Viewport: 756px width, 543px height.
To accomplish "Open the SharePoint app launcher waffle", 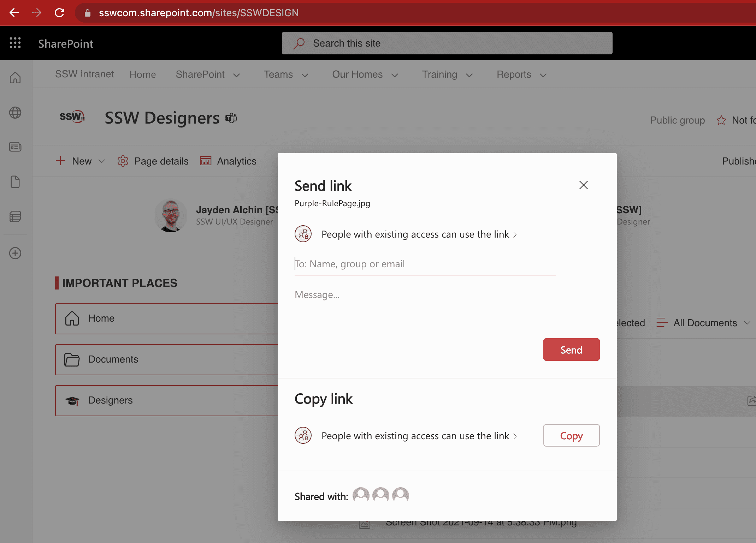I will [x=15, y=43].
